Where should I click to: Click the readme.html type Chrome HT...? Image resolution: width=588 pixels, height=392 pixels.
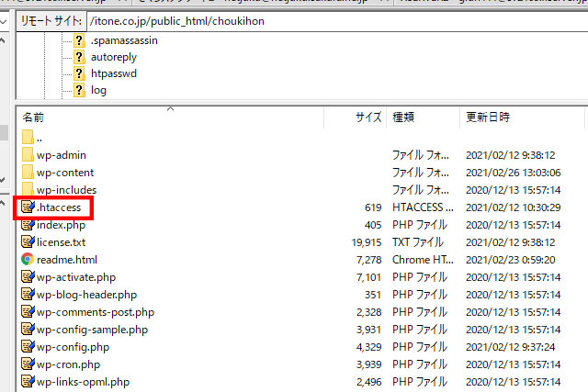423,260
